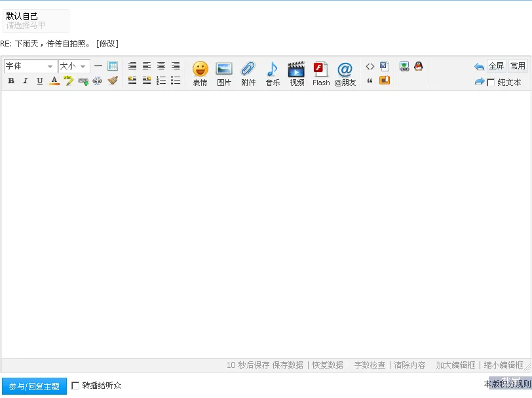Open the QQ penguin tool
Image resolution: width=532 pixels, height=398 pixels.
click(x=418, y=65)
